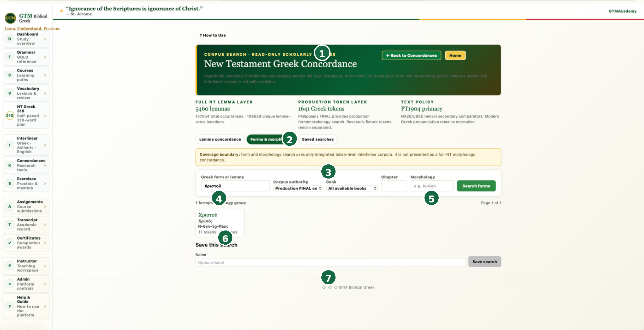Viewport: 644px width, 330px height.
Task: Open the Corpus authority dropdown
Action: tap(298, 188)
